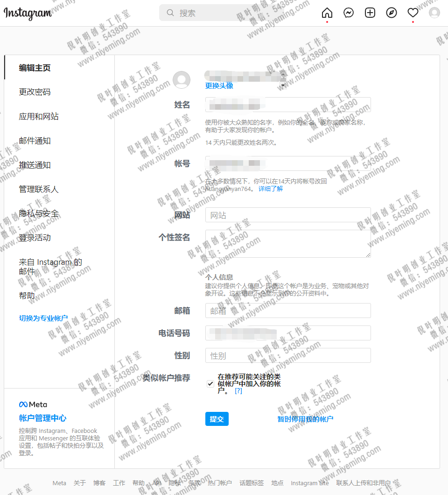Open 管理联系人 settings
448x495 pixels.
pos(38,189)
